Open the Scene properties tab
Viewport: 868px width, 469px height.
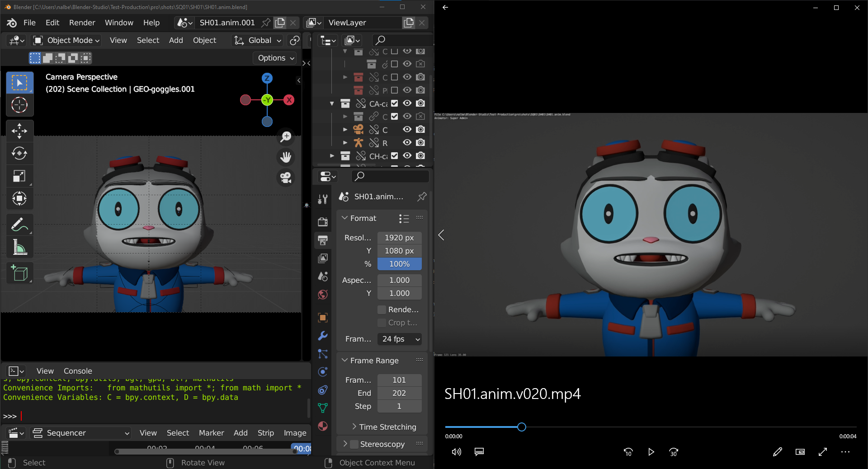click(323, 276)
